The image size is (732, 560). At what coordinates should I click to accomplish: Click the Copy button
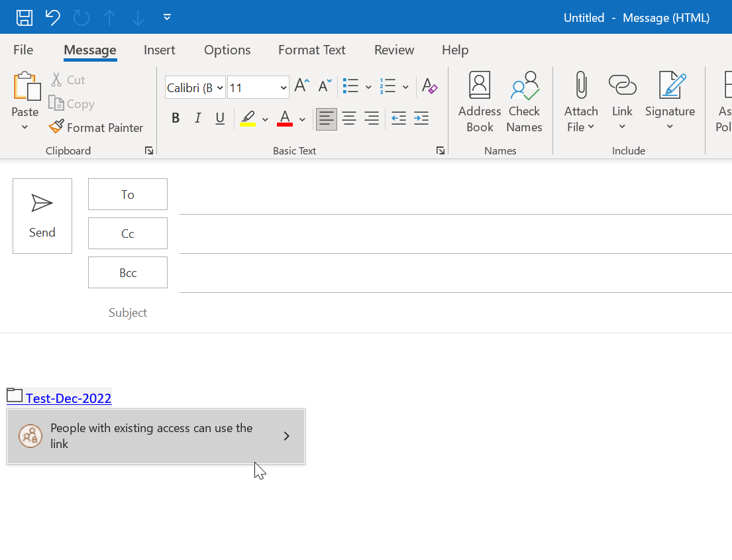pos(72,103)
